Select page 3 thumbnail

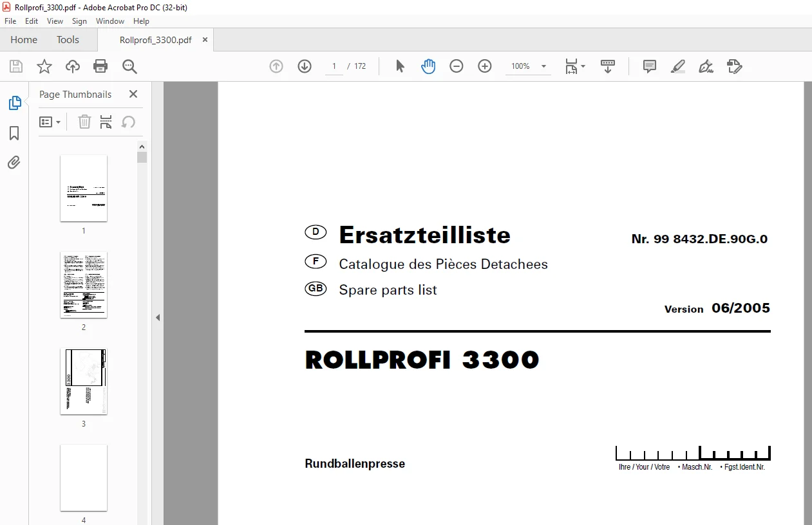[x=84, y=382]
